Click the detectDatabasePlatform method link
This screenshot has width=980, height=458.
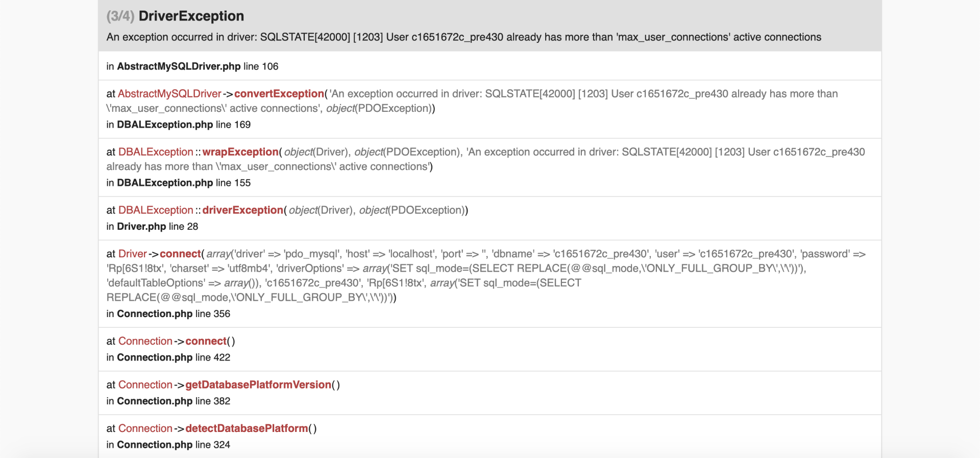[247, 429]
